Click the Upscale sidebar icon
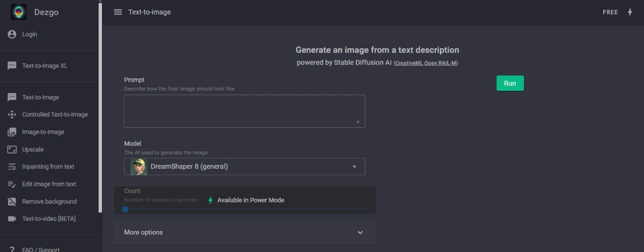This screenshot has height=252, width=644. [x=12, y=149]
